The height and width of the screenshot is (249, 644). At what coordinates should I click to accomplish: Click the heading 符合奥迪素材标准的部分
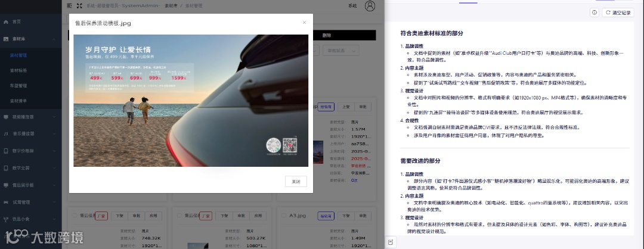pyautogui.click(x=432, y=33)
